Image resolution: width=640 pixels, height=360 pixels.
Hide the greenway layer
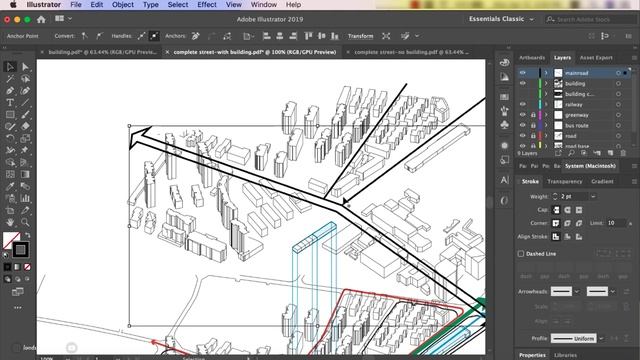coord(522,115)
